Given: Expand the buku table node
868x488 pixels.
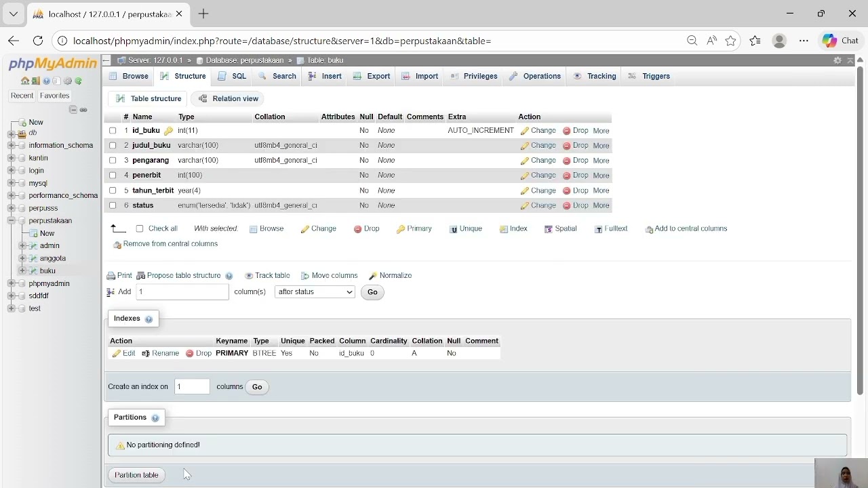Looking at the screenshot, I should point(22,271).
